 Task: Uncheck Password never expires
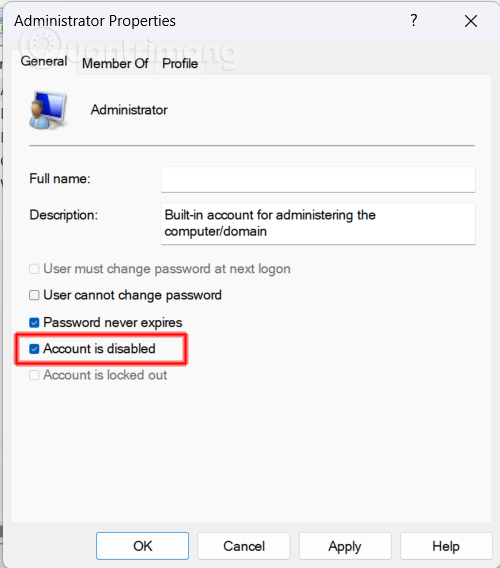tap(34, 322)
